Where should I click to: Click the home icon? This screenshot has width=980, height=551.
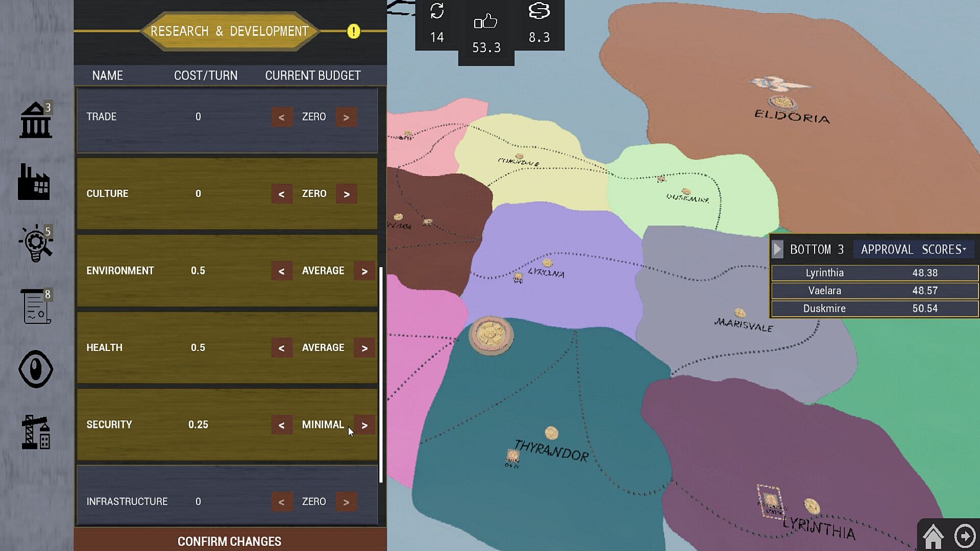[933, 536]
